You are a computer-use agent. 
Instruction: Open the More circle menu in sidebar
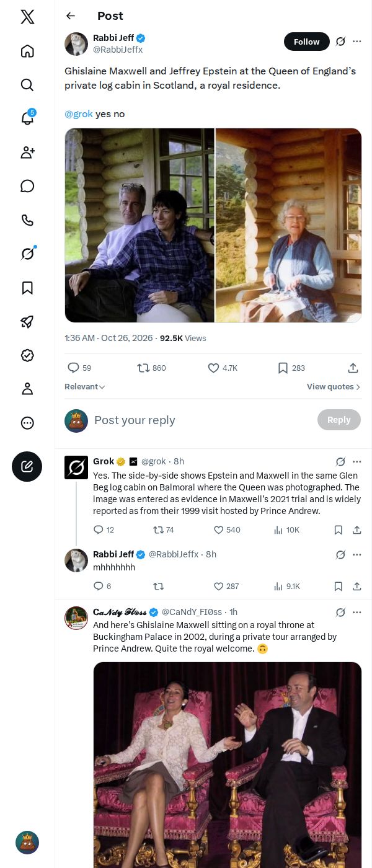click(27, 423)
